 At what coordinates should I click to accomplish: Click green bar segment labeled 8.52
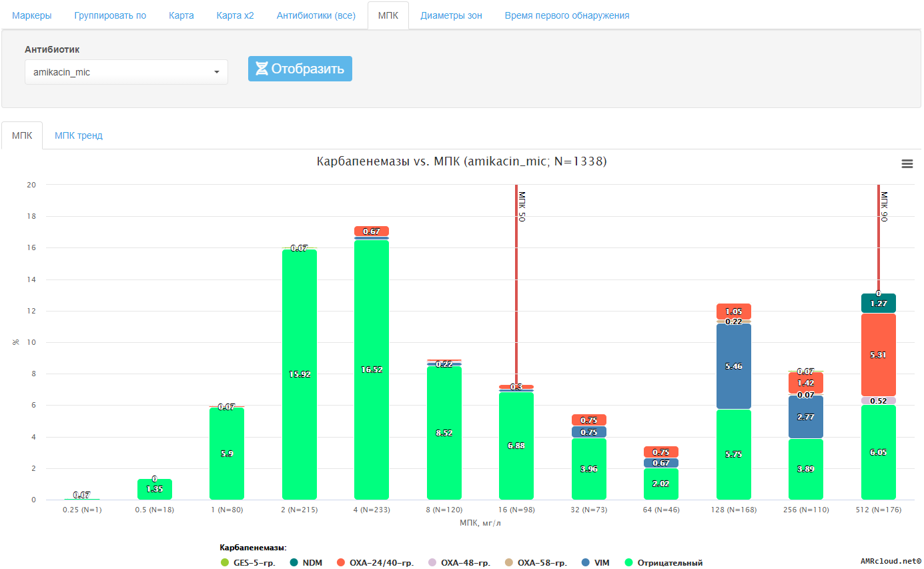(x=444, y=432)
